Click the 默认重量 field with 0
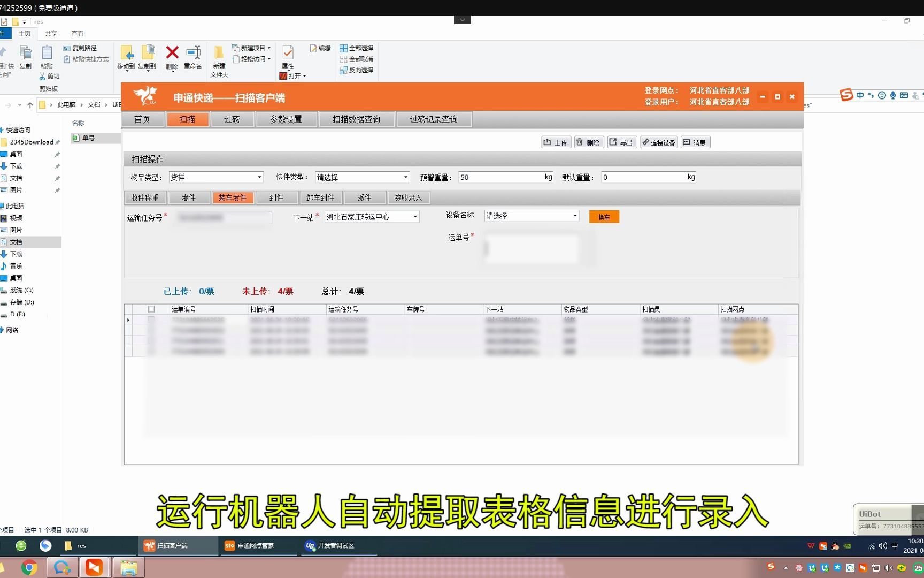 tap(649, 177)
